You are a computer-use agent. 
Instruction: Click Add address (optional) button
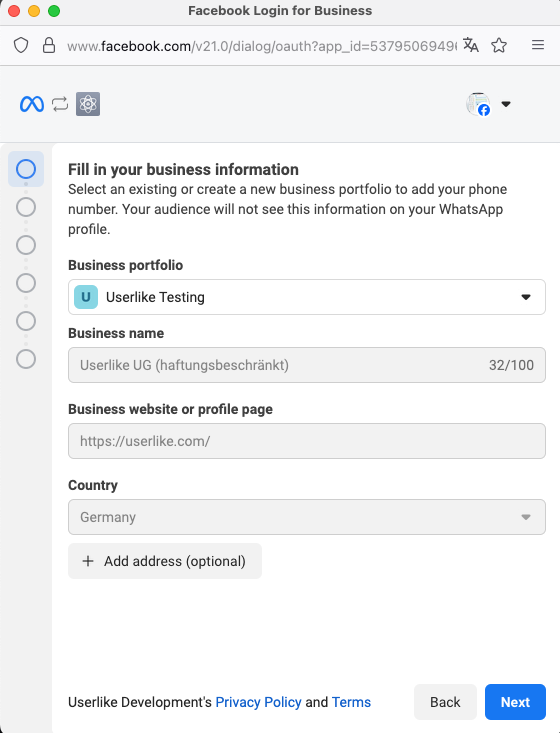[x=165, y=561]
